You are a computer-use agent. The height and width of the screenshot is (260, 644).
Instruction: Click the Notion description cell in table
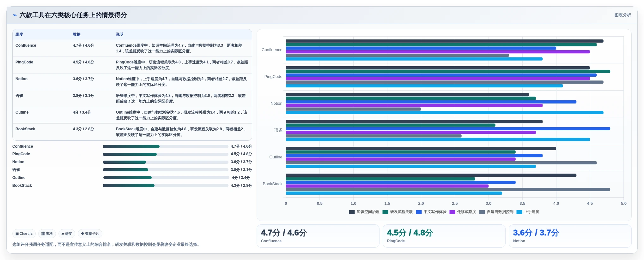pos(182,82)
